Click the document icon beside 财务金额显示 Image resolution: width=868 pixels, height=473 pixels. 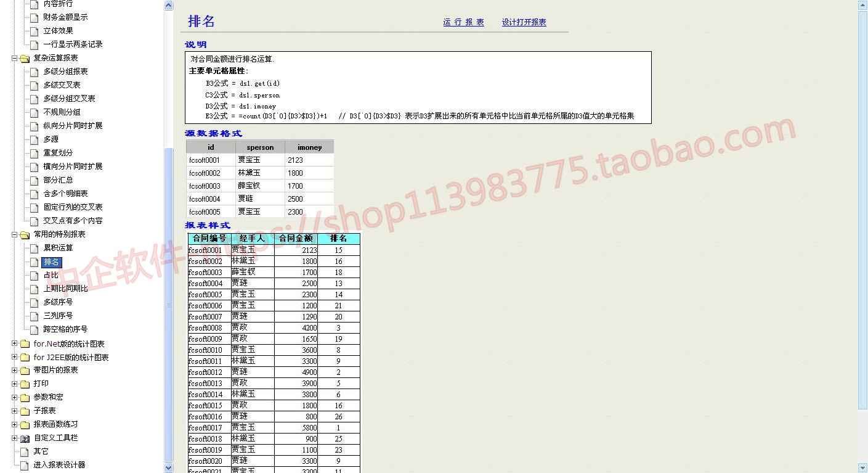pyautogui.click(x=34, y=17)
